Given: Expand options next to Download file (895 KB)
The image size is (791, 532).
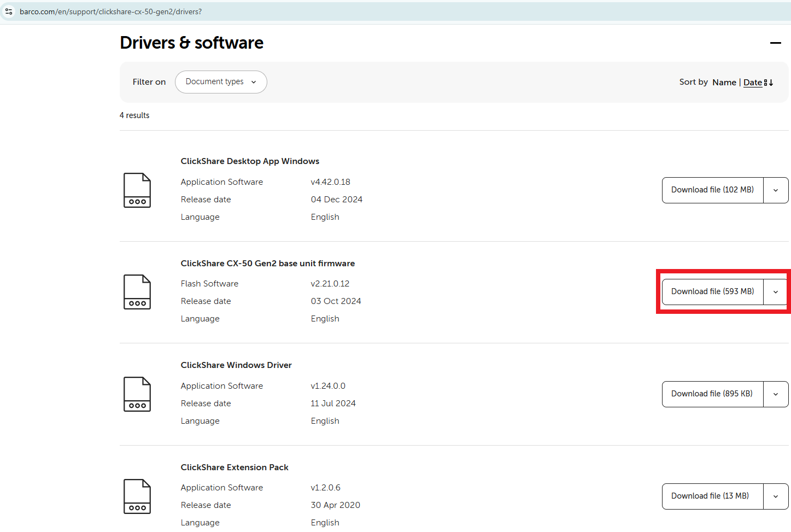Looking at the screenshot, I should pyautogui.click(x=776, y=394).
